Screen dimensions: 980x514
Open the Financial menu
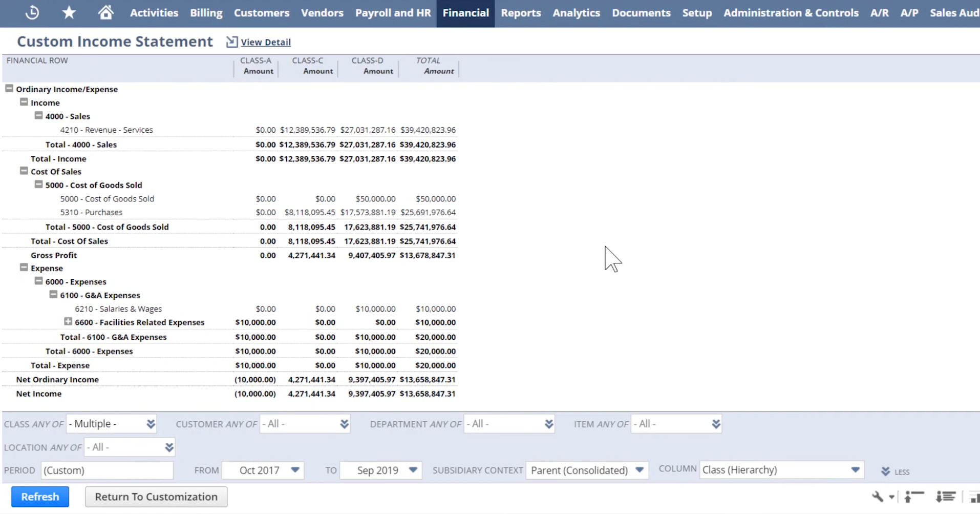tap(465, 13)
